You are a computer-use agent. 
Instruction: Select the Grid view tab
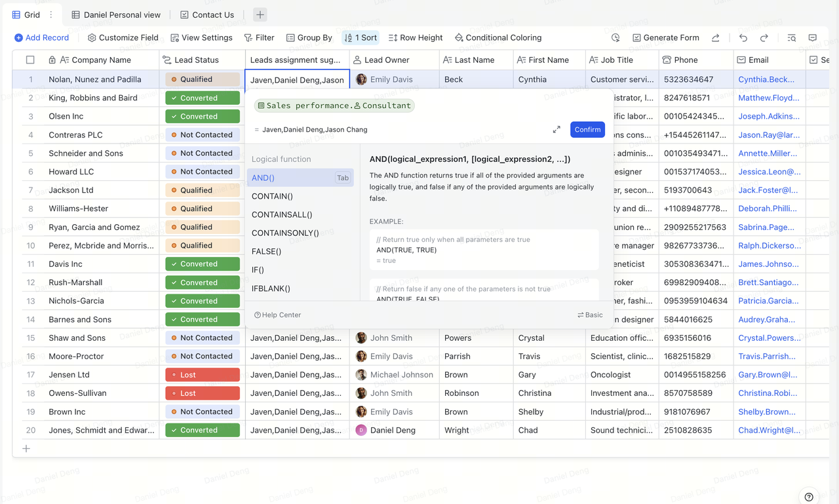[x=26, y=14]
